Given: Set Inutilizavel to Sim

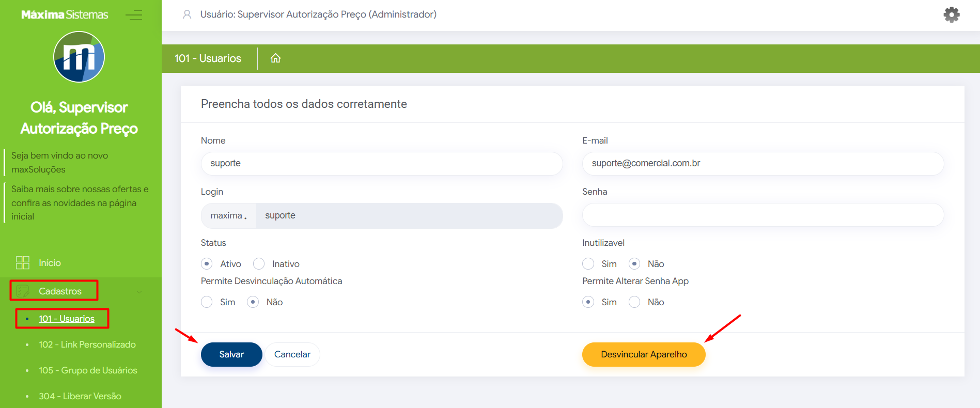Looking at the screenshot, I should pos(588,264).
